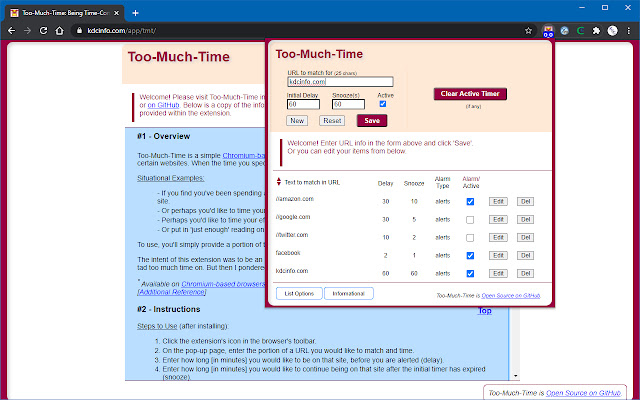The height and width of the screenshot is (400, 640).
Task: Click the '#2 - Instructions' heading
Action: click(169, 309)
